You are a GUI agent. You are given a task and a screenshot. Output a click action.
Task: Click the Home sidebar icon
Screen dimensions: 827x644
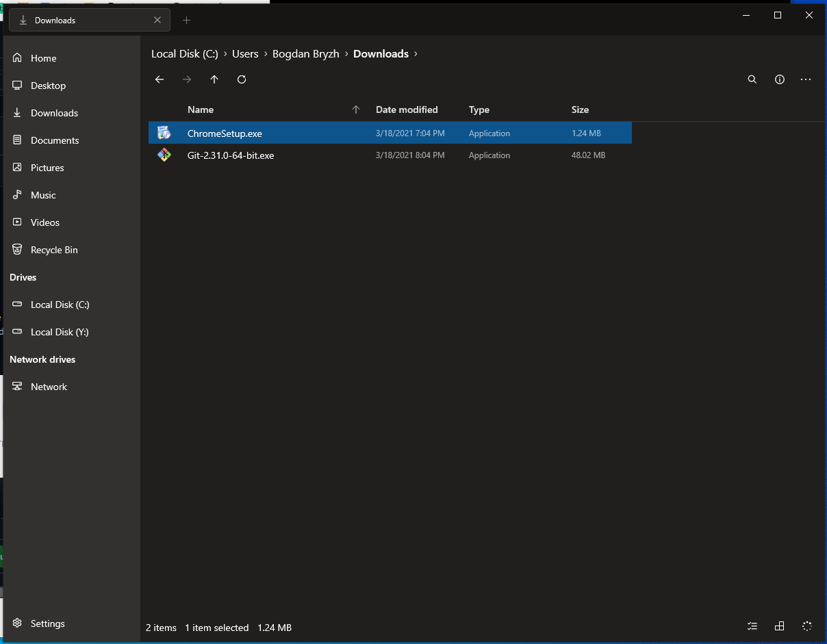click(17, 58)
